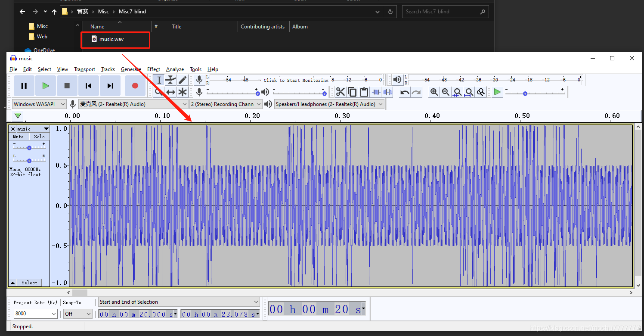Click the Redo arrow icon
Screen dimensions: 644x336
click(416, 92)
